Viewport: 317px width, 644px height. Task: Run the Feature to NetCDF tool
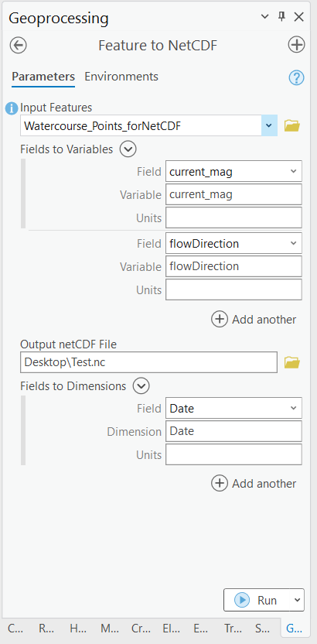tap(257, 600)
